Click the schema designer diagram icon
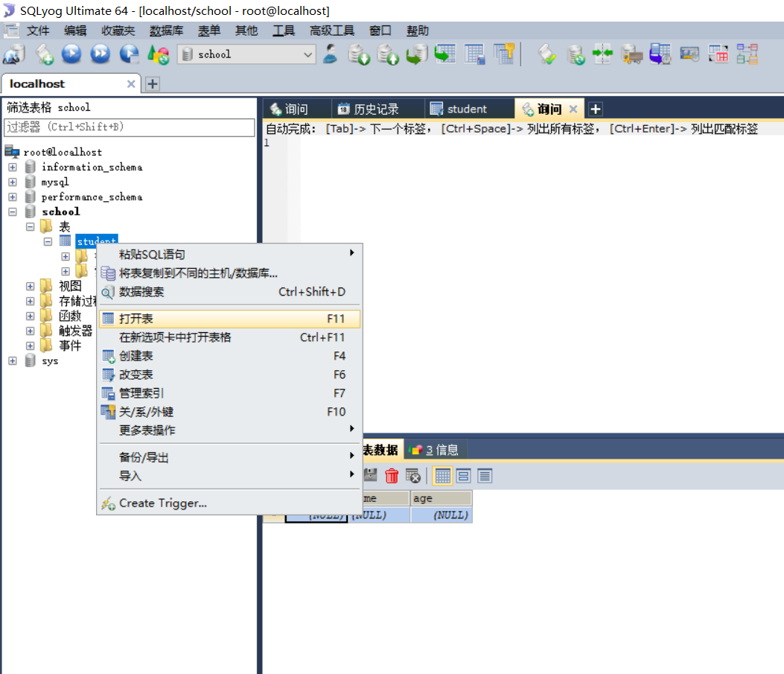784x674 pixels. (748, 54)
